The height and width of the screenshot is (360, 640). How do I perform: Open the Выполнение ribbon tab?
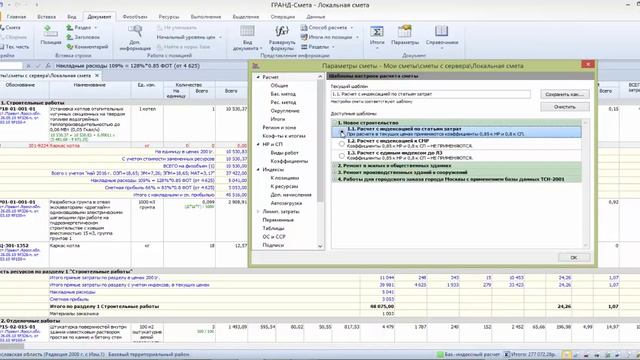click(x=206, y=17)
